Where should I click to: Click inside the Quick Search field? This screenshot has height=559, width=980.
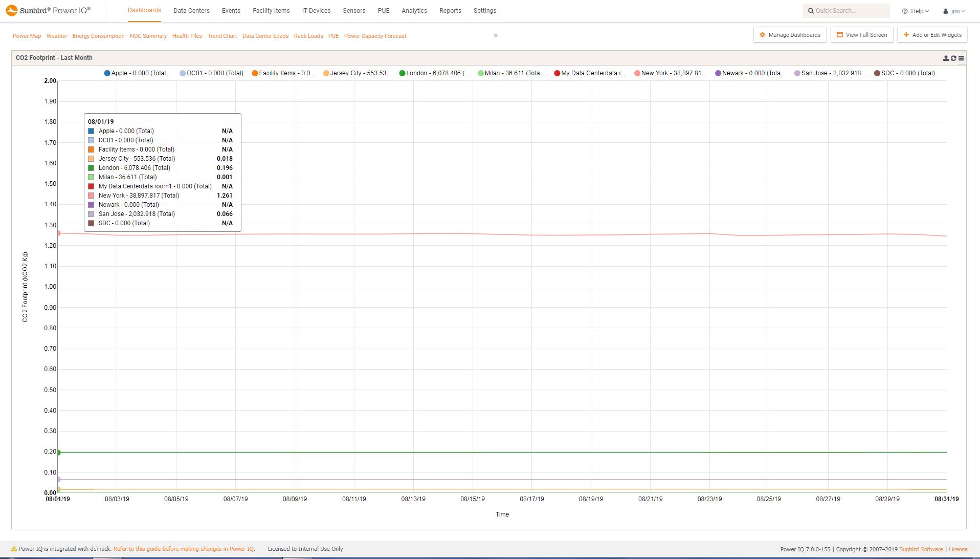pos(849,11)
